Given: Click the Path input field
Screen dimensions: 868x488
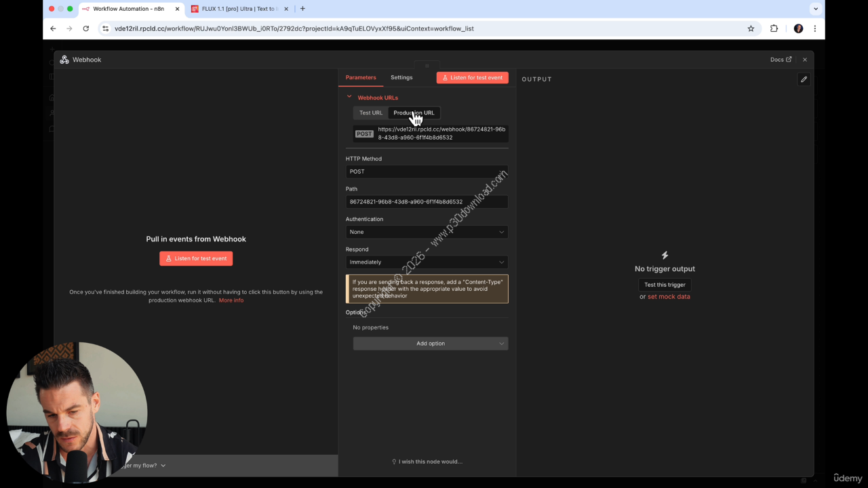Looking at the screenshot, I should pyautogui.click(x=427, y=202).
